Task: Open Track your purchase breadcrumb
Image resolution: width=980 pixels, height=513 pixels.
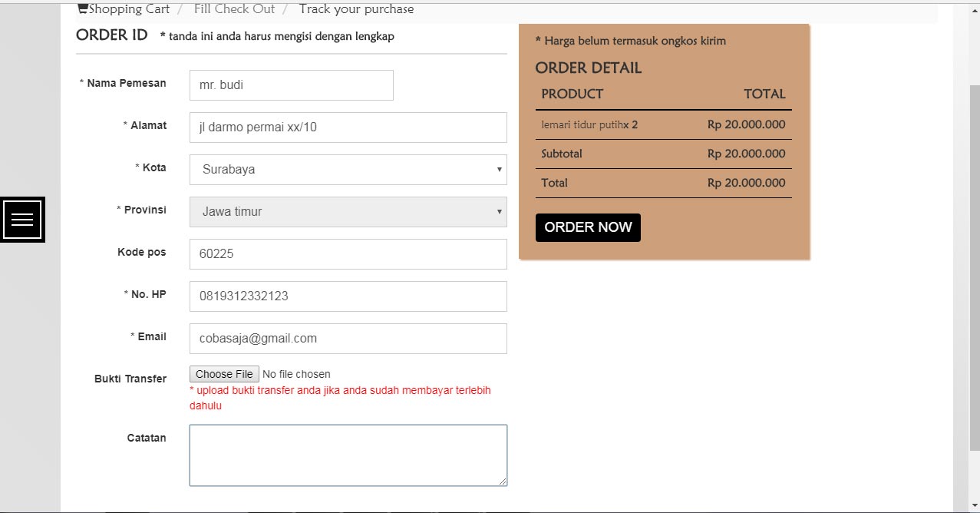Action: (x=356, y=9)
